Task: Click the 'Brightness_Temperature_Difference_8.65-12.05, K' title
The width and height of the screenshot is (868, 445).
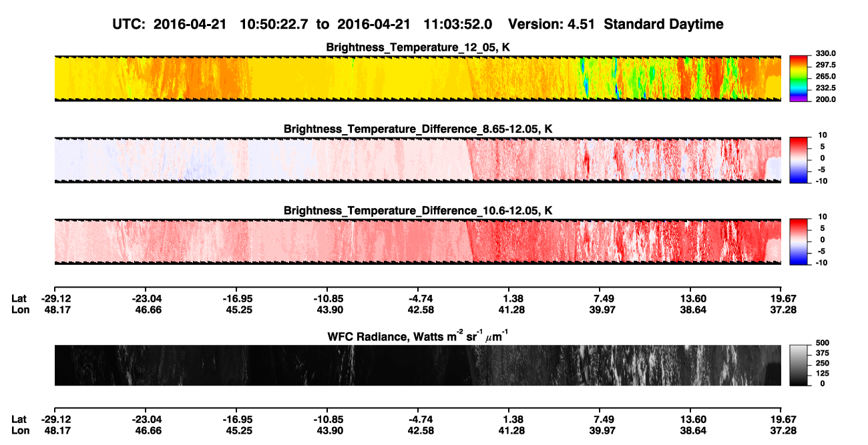Action: [x=418, y=128]
